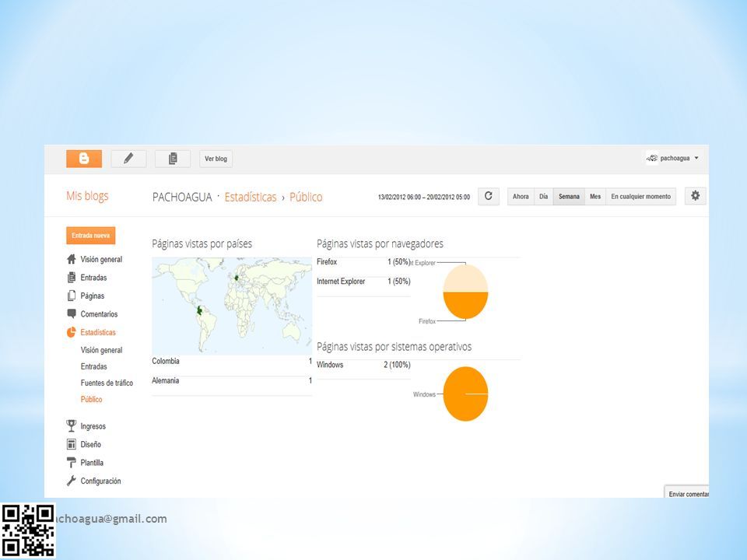Click the Diseño layout icon

coord(72,444)
